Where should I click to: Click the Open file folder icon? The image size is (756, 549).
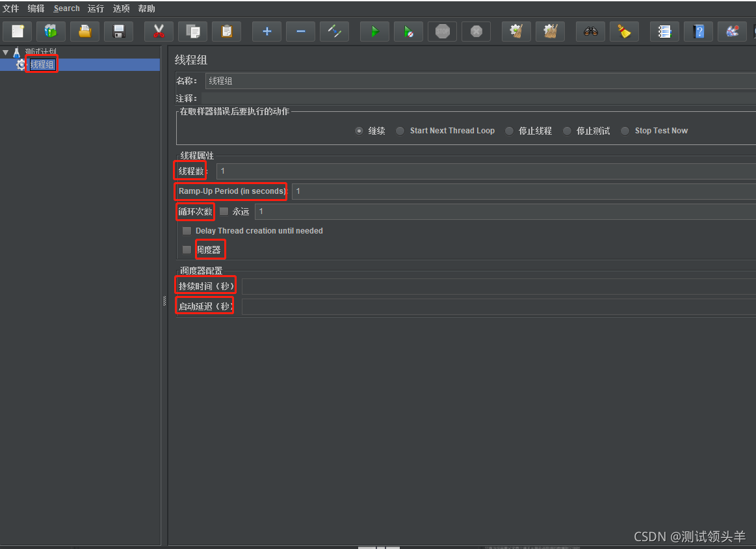[x=85, y=31]
